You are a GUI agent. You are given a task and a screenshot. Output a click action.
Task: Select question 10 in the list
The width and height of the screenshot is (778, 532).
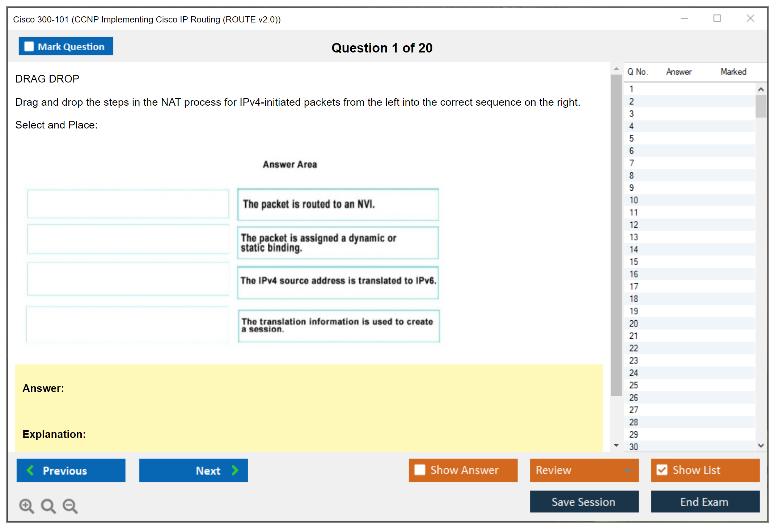coord(634,200)
